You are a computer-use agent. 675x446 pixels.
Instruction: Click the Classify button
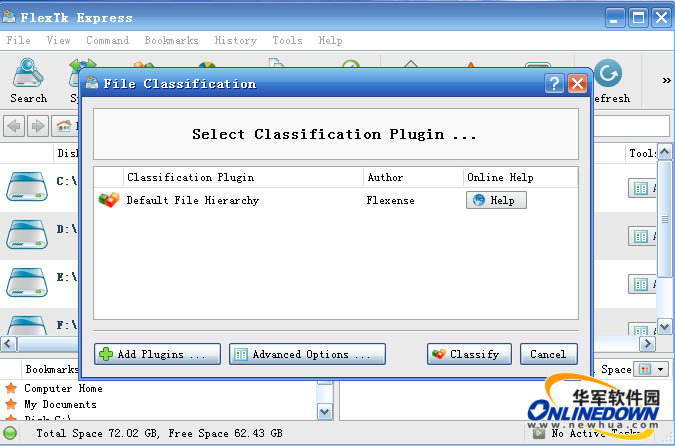click(x=469, y=354)
